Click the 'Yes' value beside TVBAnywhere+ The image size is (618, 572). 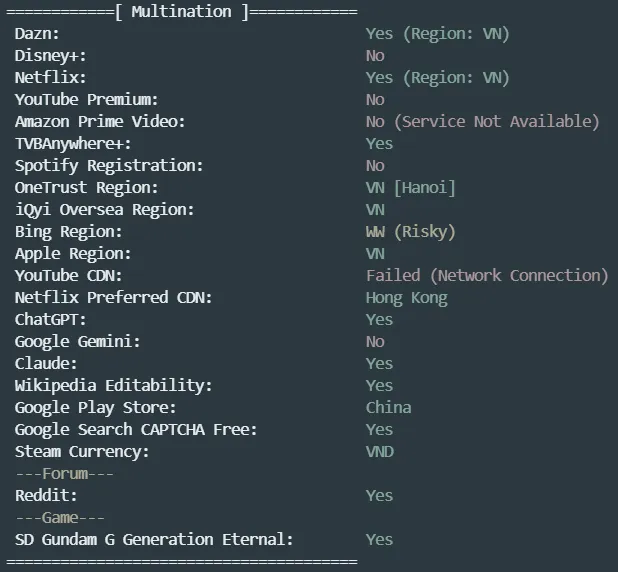tap(379, 144)
